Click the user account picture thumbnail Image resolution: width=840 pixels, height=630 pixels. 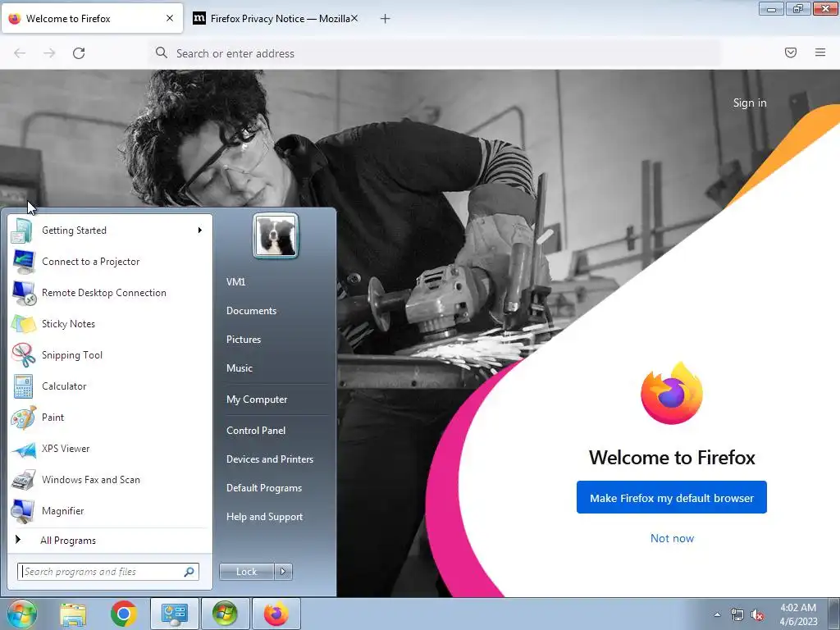pos(276,235)
